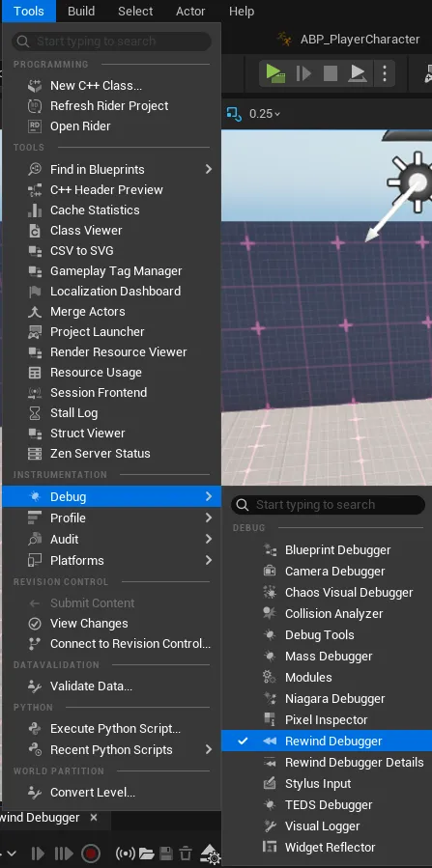Image resolution: width=432 pixels, height=868 pixels.
Task: Click the red Record button in Rewind Debugger
Action: click(91, 854)
